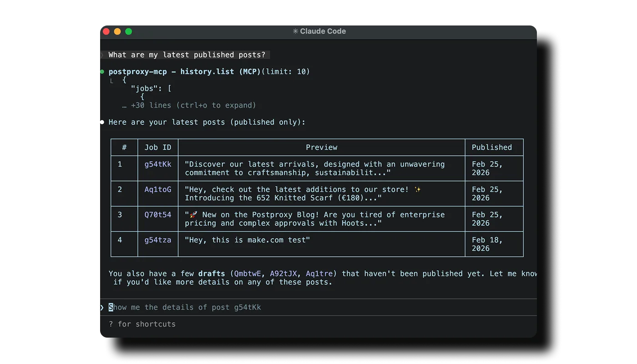The image size is (637, 364).
Task: Click draft ID QmbtwE
Action: [x=248, y=274]
